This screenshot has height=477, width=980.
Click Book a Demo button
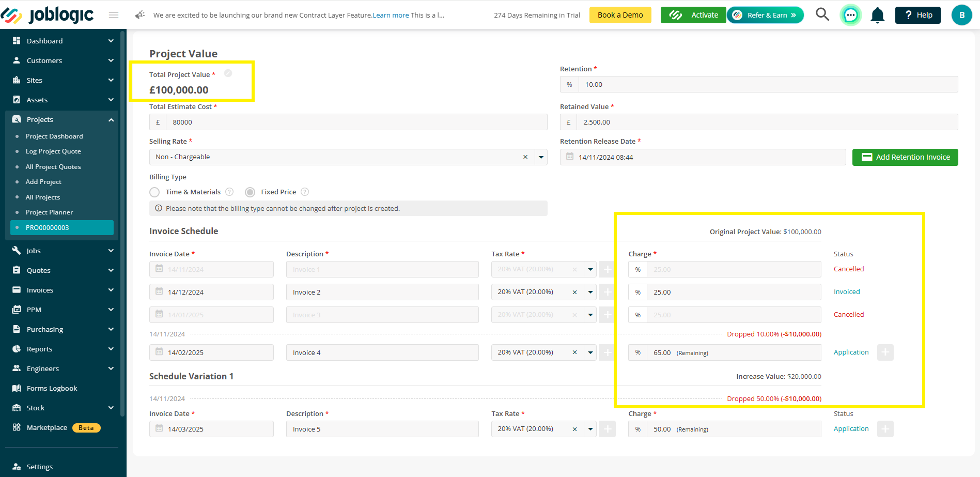click(620, 15)
